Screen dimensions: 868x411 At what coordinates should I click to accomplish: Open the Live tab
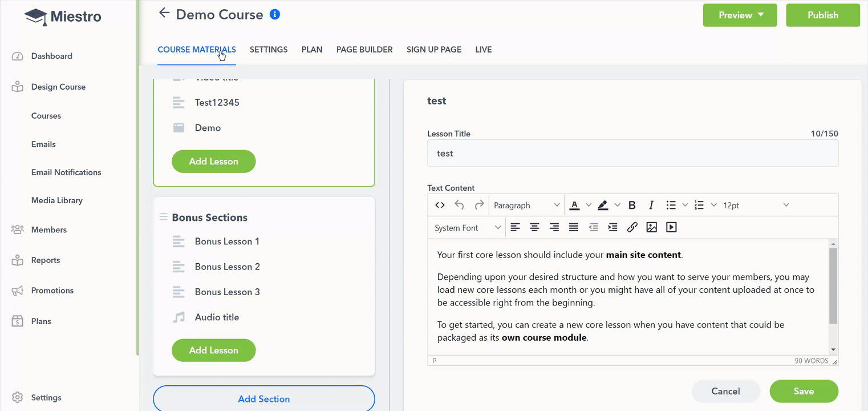484,50
